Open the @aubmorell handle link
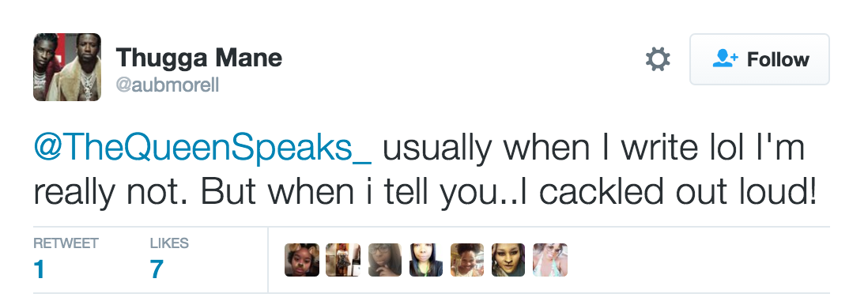868x305 pixels. 167,85
